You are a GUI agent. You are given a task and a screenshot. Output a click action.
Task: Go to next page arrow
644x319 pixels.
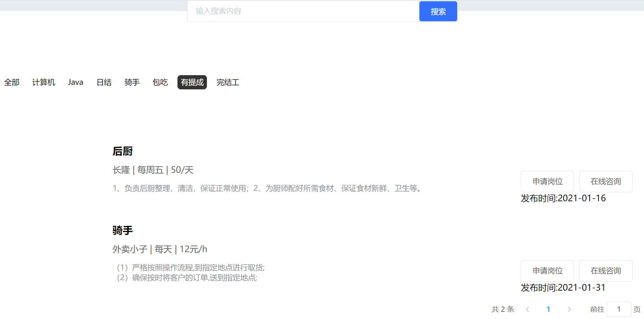(x=569, y=309)
